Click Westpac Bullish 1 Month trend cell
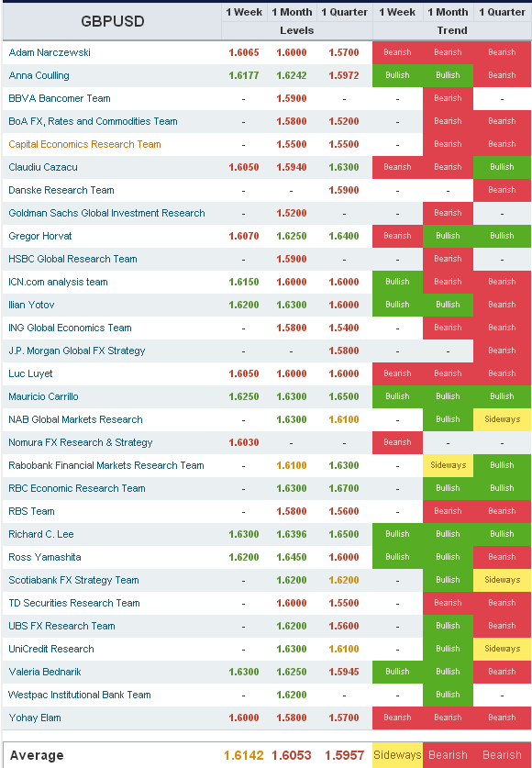This screenshot has width=532, height=768. 448,695
